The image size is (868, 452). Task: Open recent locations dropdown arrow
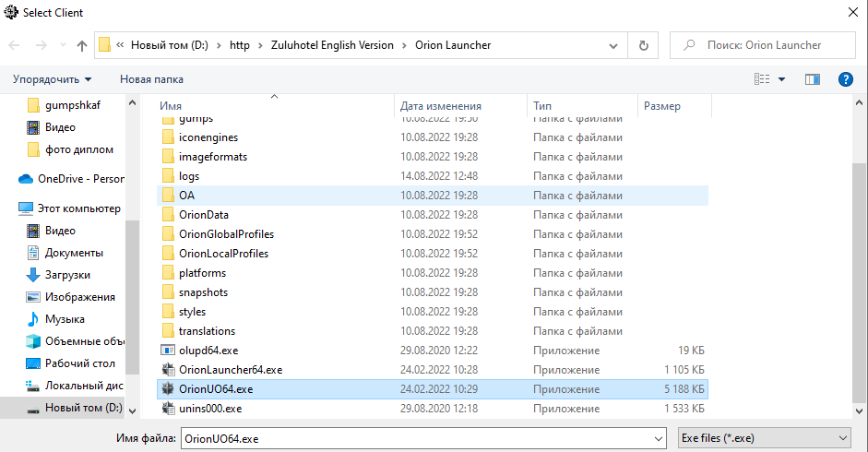[63, 45]
